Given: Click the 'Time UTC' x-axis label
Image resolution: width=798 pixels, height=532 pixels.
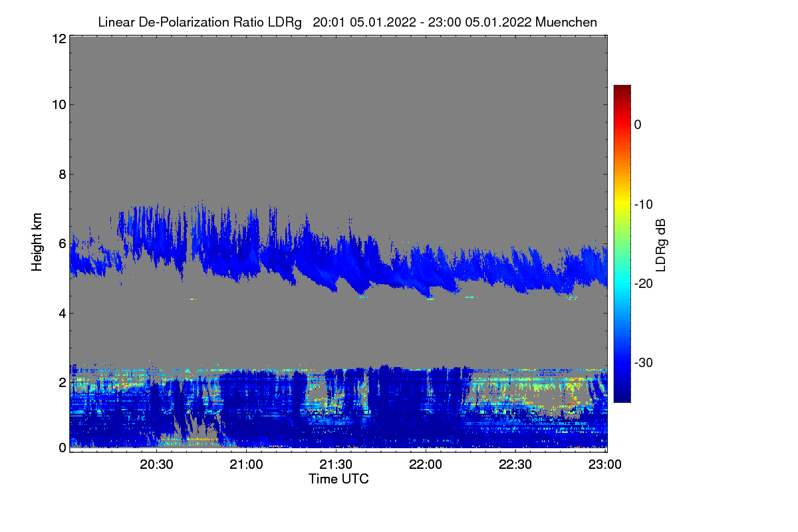Looking at the screenshot, I should [x=338, y=479].
